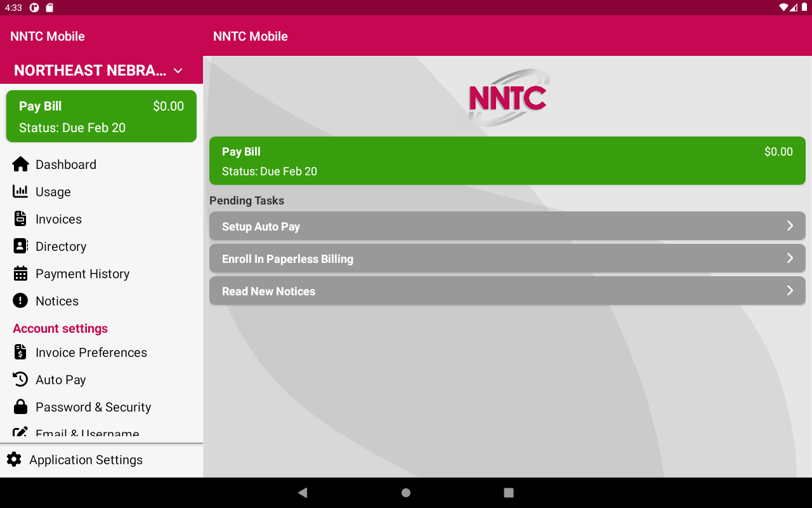Select the Setup Auto Pay task label
Image resolution: width=812 pixels, height=508 pixels.
[261, 227]
